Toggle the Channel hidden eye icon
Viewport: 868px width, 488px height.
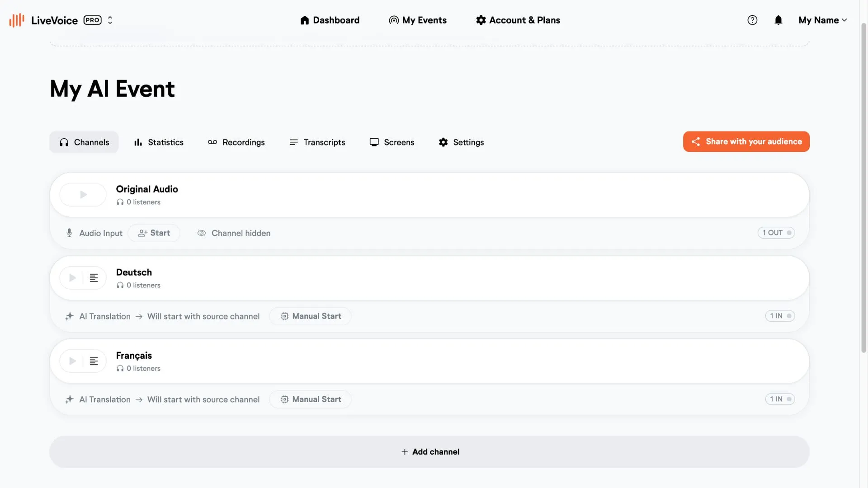pos(202,233)
